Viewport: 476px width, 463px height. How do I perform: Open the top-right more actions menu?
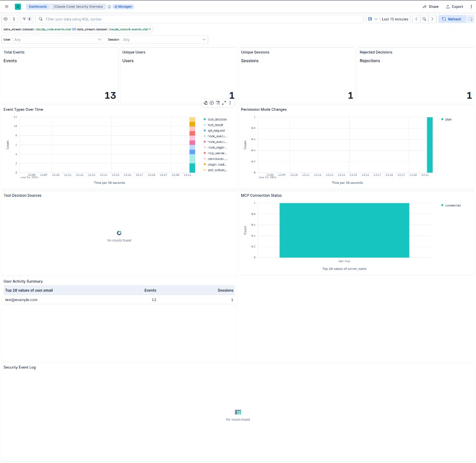[471, 7]
